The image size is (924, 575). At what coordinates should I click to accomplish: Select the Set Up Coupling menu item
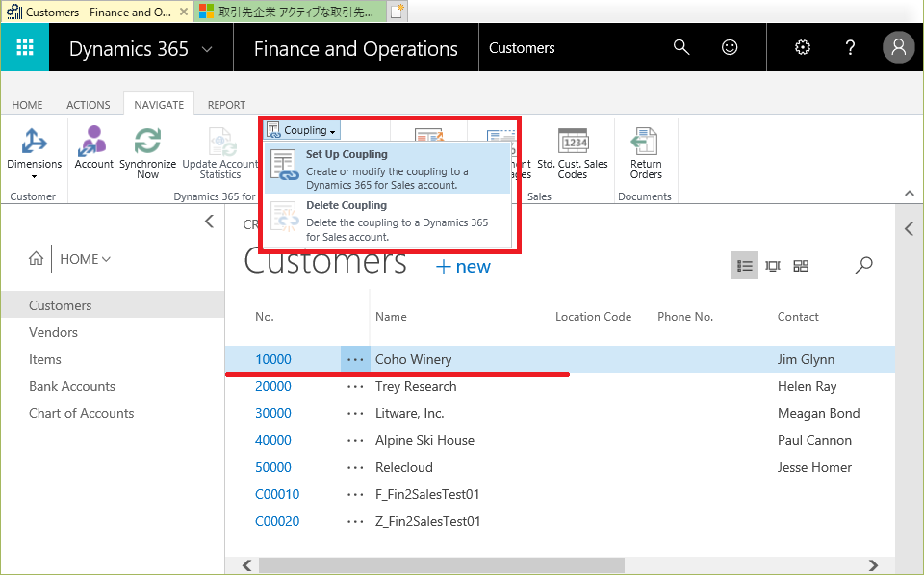point(387,169)
